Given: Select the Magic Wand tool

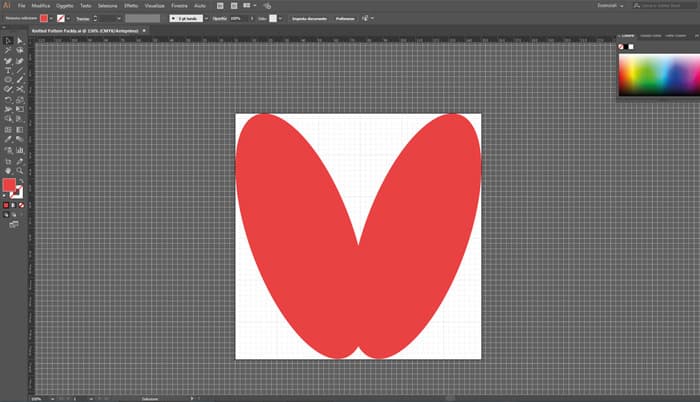Looking at the screenshot, I should click(8, 51).
